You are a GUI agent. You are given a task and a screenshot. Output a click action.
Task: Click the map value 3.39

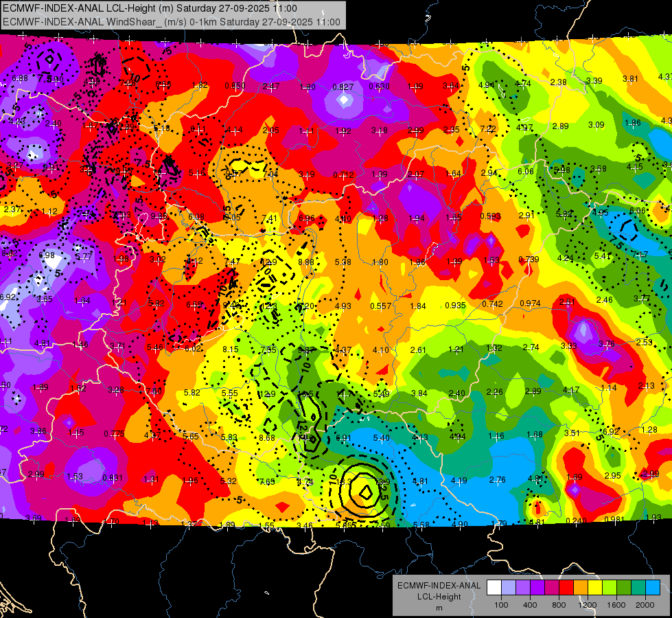click(x=594, y=80)
